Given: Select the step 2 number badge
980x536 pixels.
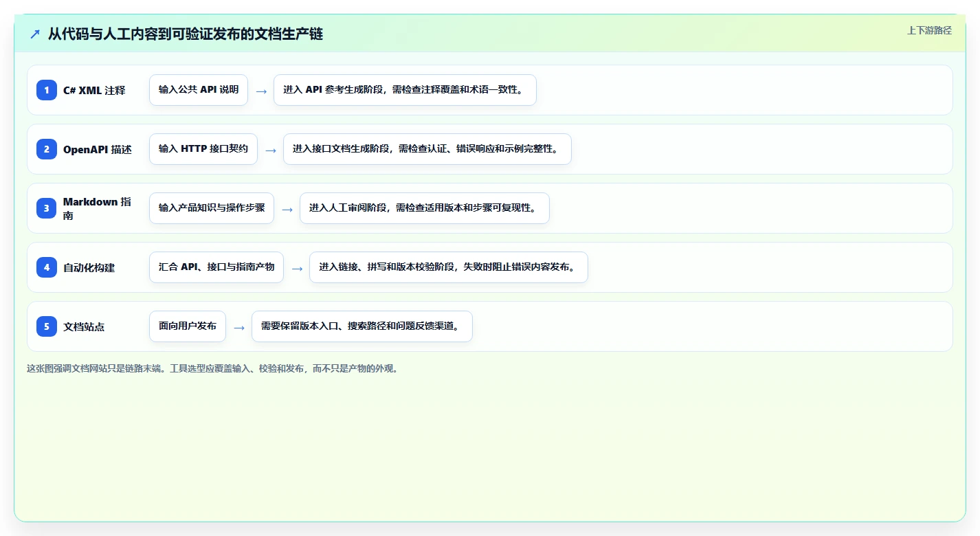Looking at the screenshot, I should click(47, 149).
